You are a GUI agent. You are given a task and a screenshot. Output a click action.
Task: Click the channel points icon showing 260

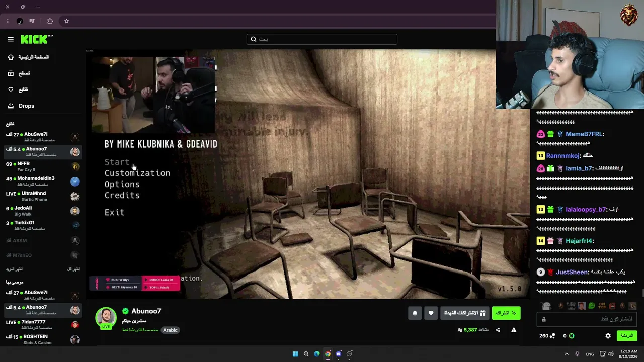pyautogui.click(x=552, y=336)
